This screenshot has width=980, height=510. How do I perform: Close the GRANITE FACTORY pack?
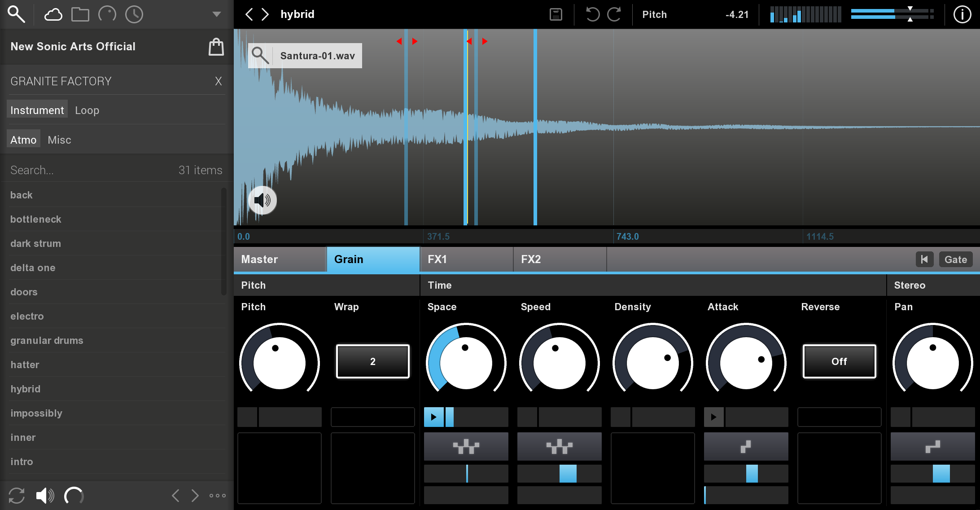point(219,81)
